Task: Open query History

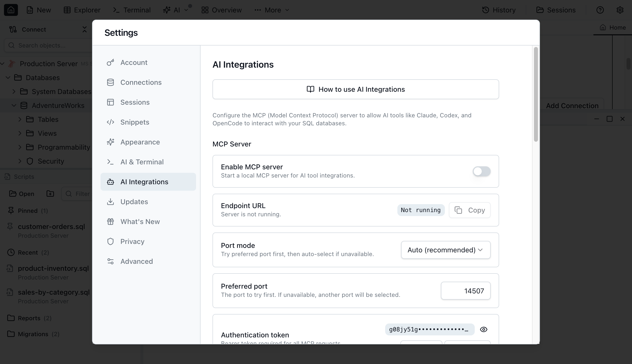Action: tap(499, 10)
